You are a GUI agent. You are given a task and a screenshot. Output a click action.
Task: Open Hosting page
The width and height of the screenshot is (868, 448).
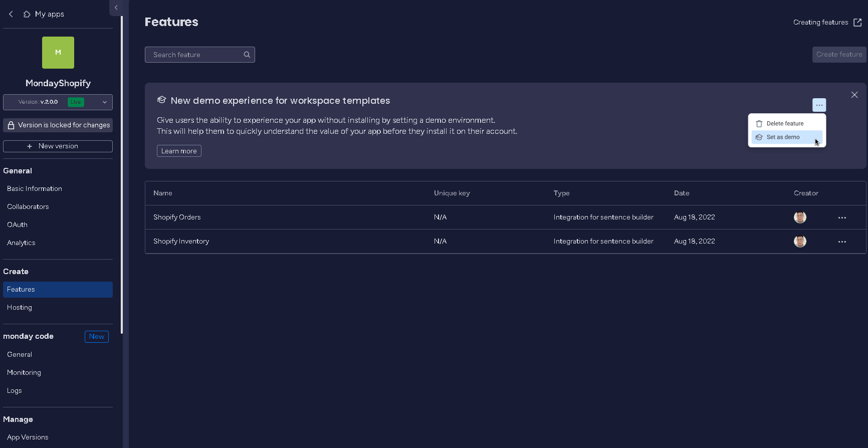20,308
